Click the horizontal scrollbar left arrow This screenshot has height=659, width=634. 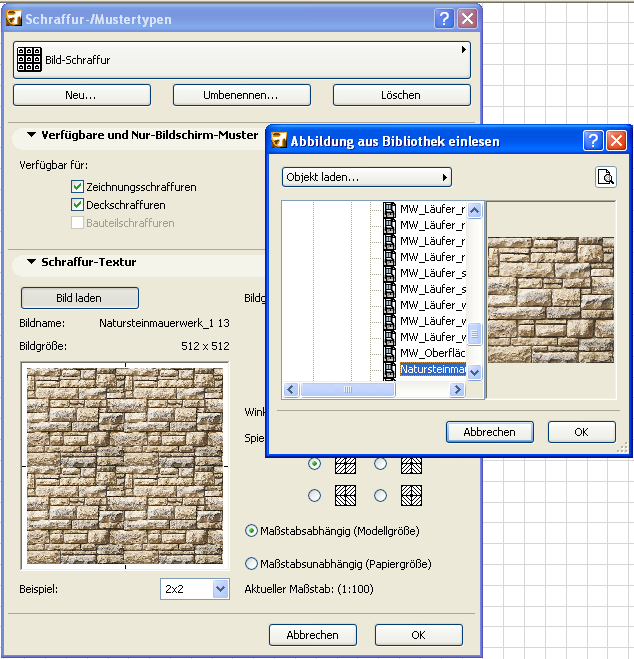[291, 390]
